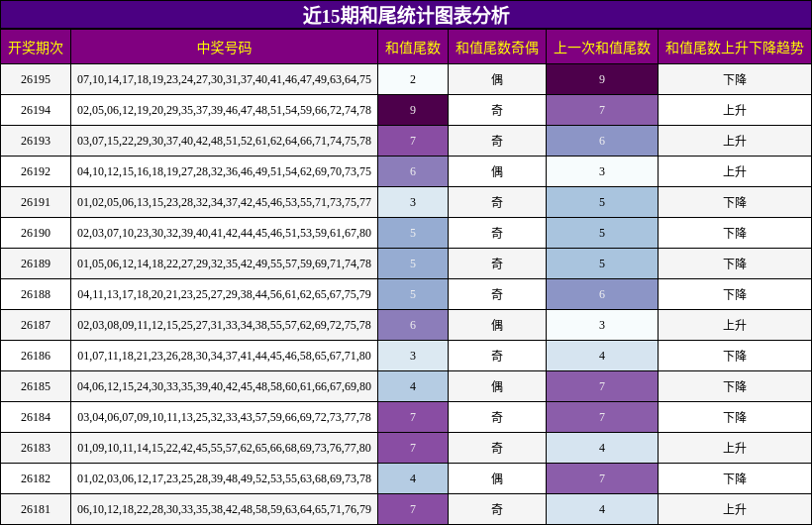Click draw period 26189
Screen dimensions: 812x525
point(36,263)
